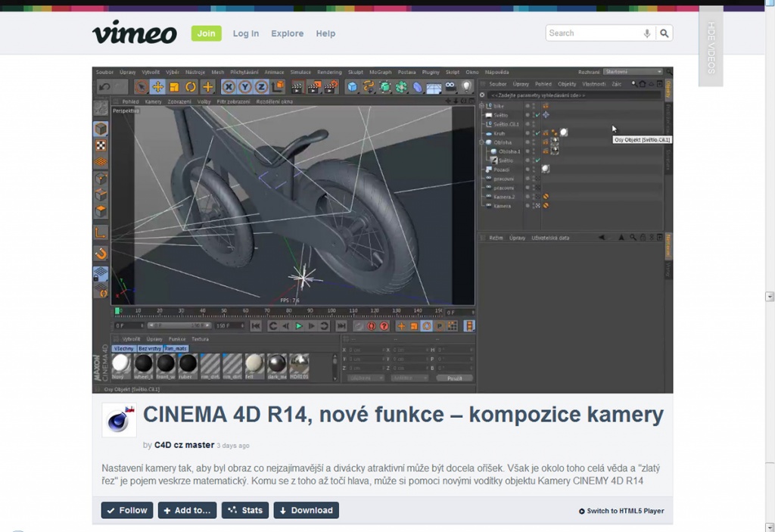Select the HDRI01 material sphere
This screenshot has height=532, width=775.
[x=299, y=363]
